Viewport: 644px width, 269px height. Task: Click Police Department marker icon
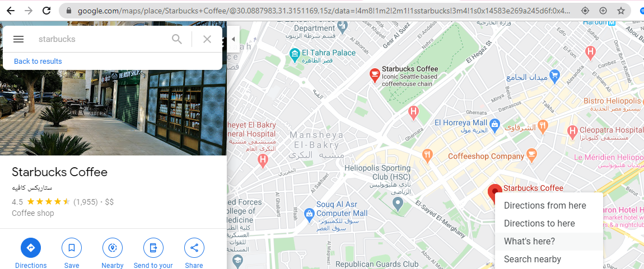342,26
